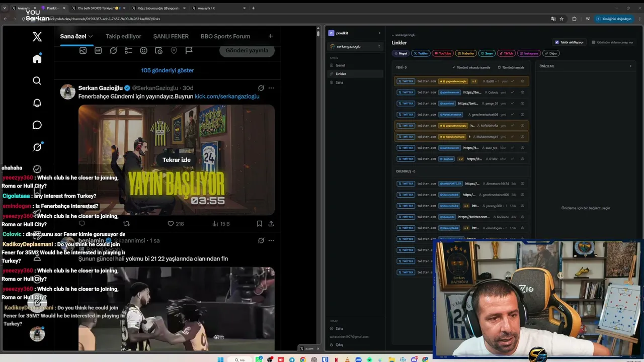This screenshot has height=362, width=644.
Task: Click 'Gönderi yayınla' post button
Action: point(247,51)
